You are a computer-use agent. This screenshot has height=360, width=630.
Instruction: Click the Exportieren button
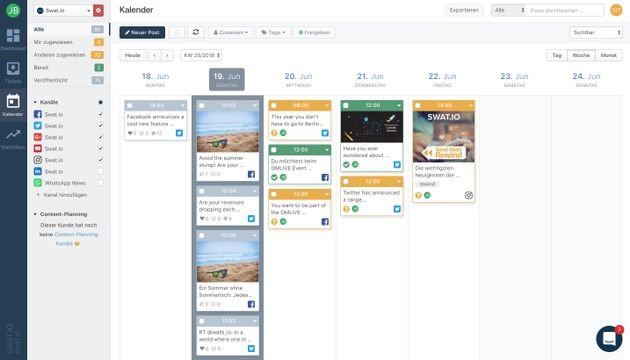464,10
